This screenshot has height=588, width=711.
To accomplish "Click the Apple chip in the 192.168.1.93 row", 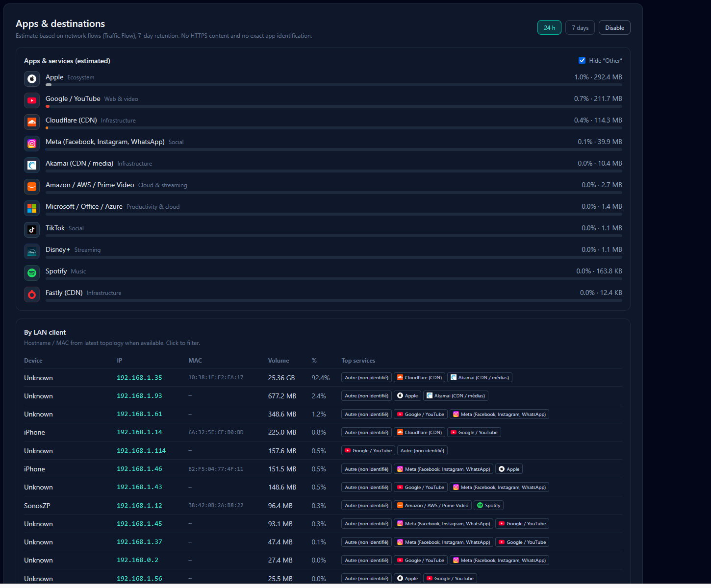I will (407, 396).
